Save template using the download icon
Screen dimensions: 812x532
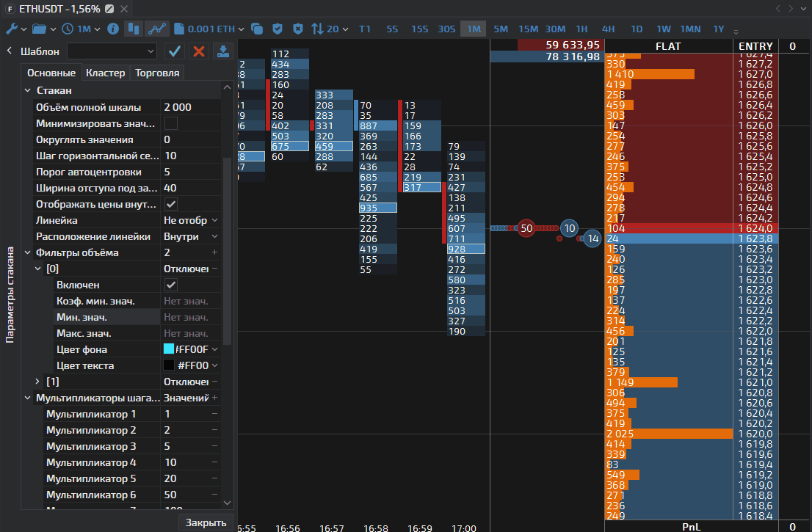(x=222, y=51)
